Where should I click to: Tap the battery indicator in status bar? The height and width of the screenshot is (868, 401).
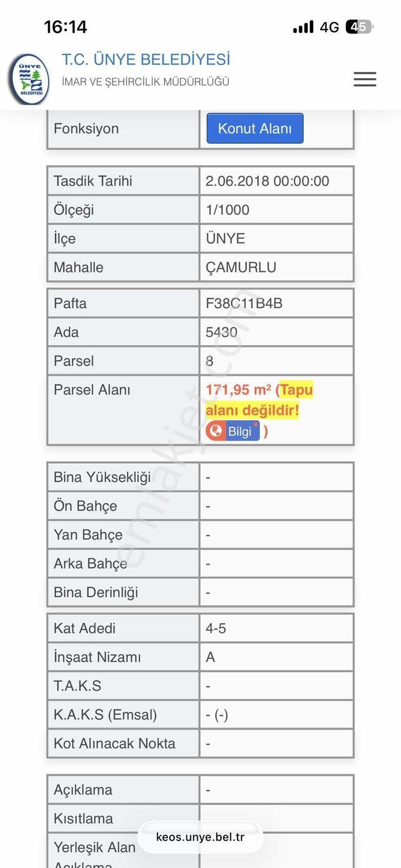(x=360, y=27)
